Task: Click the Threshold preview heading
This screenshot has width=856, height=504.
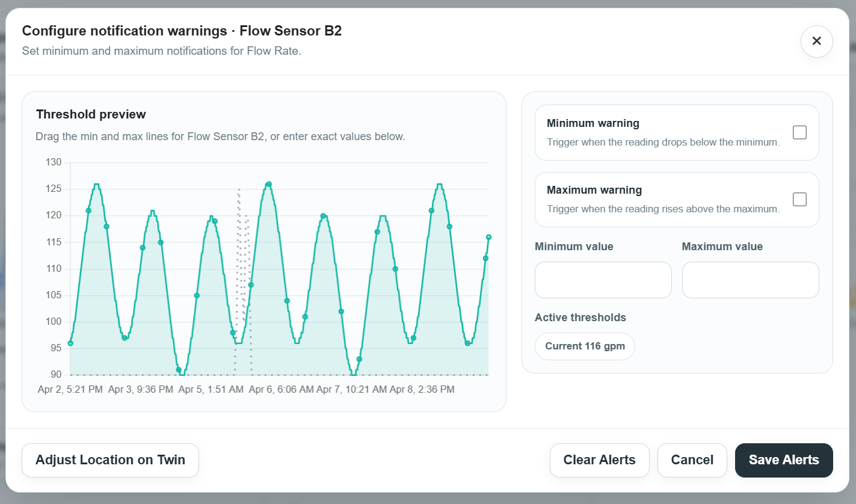Action: [x=91, y=114]
